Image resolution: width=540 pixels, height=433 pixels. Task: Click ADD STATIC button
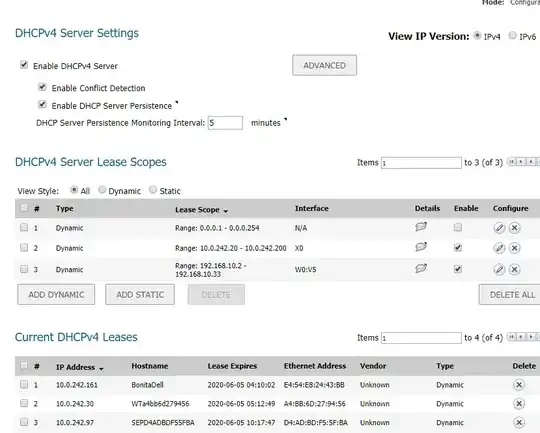pos(140,295)
